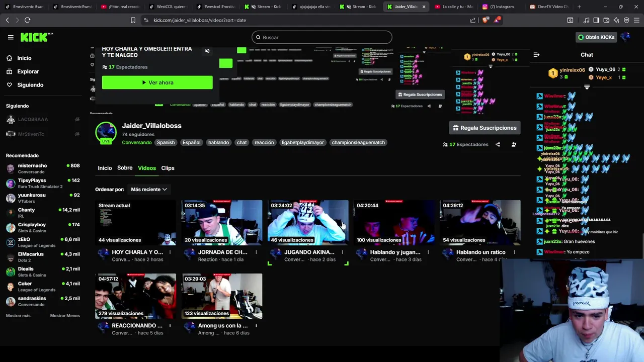Open the user options icon beside the share icon
This screenshot has width=644, height=362.
[x=514, y=144]
